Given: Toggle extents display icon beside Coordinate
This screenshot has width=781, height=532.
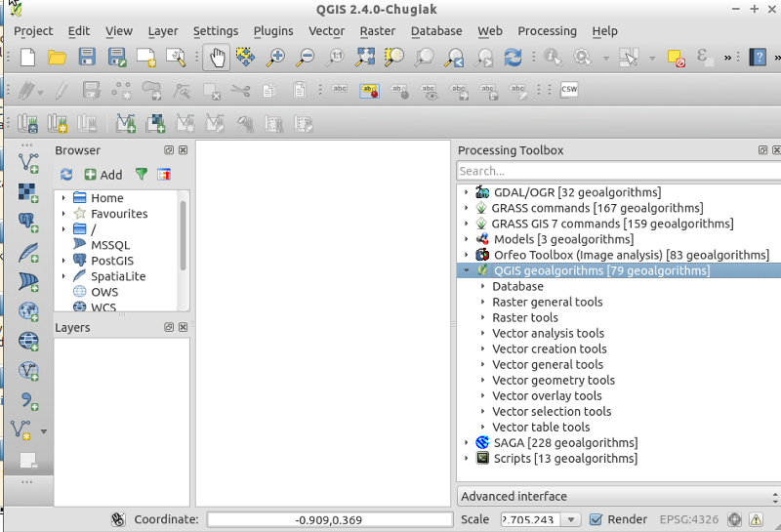Looking at the screenshot, I should [x=118, y=519].
